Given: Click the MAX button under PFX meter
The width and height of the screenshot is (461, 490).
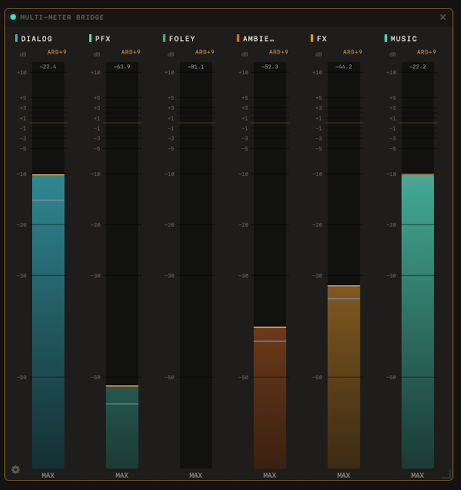Looking at the screenshot, I should coord(122,475).
